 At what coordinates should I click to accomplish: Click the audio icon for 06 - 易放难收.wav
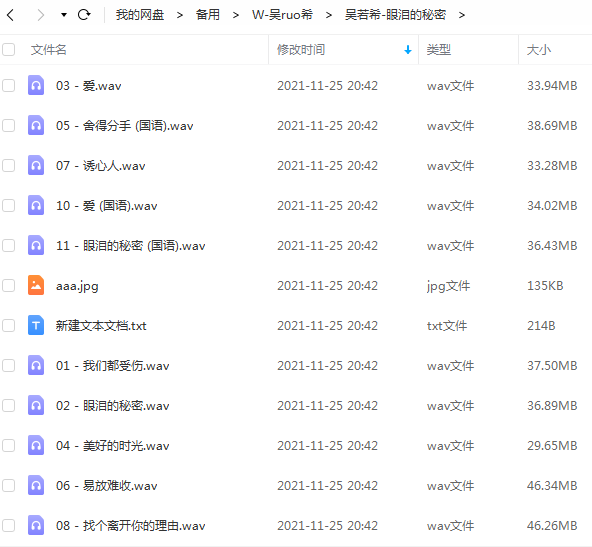tap(36, 485)
